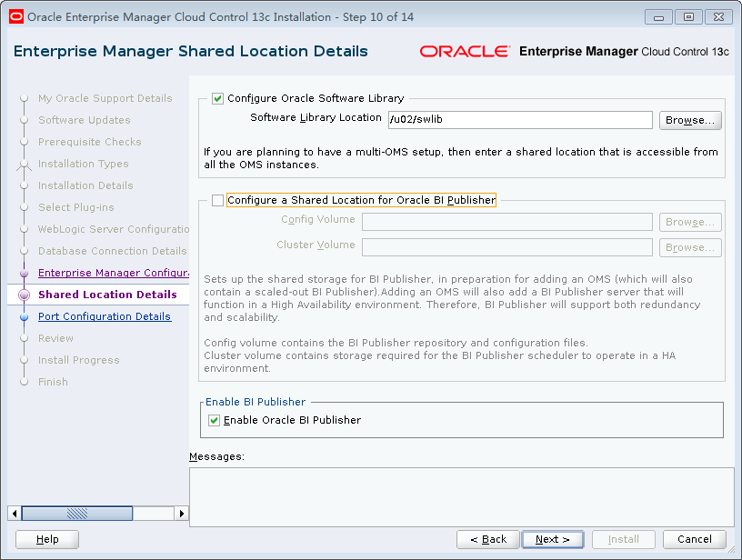Select the Enterprise Manager Configuration step link
Screen dimensions: 742x560
113,273
